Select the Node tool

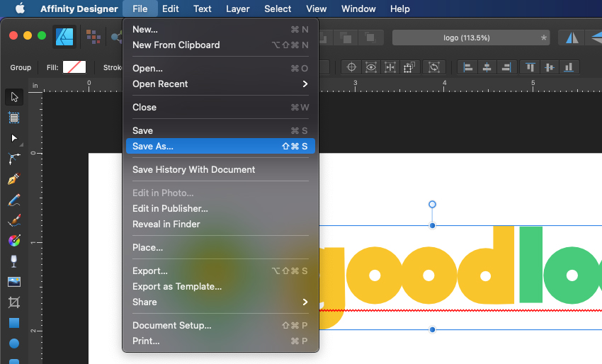pos(14,138)
